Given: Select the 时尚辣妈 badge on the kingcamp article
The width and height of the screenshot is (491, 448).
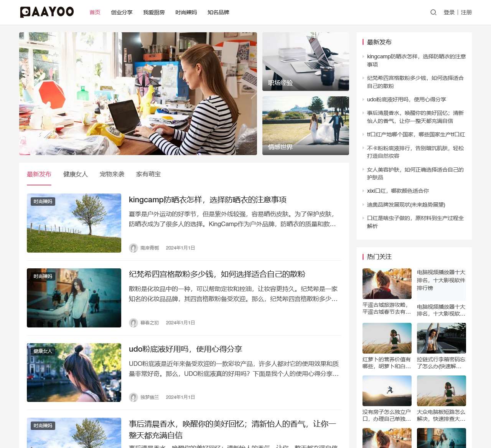Looking at the screenshot, I should (x=43, y=201).
